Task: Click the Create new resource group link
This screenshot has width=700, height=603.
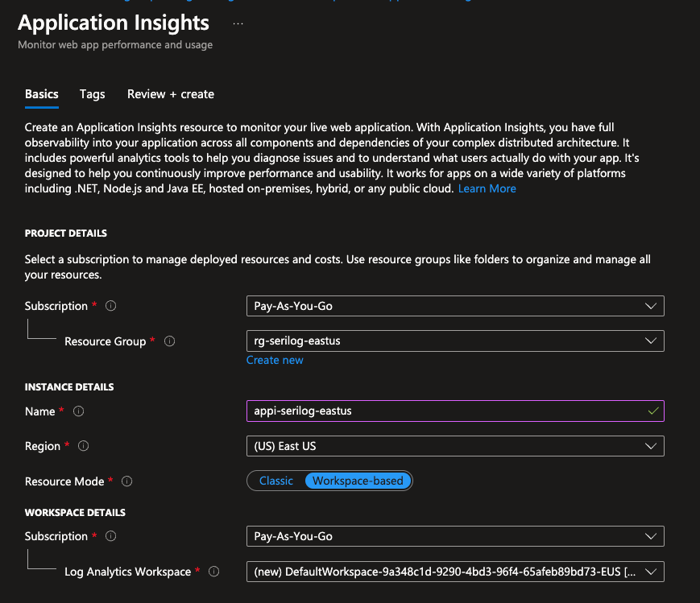Action: coord(275,360)
